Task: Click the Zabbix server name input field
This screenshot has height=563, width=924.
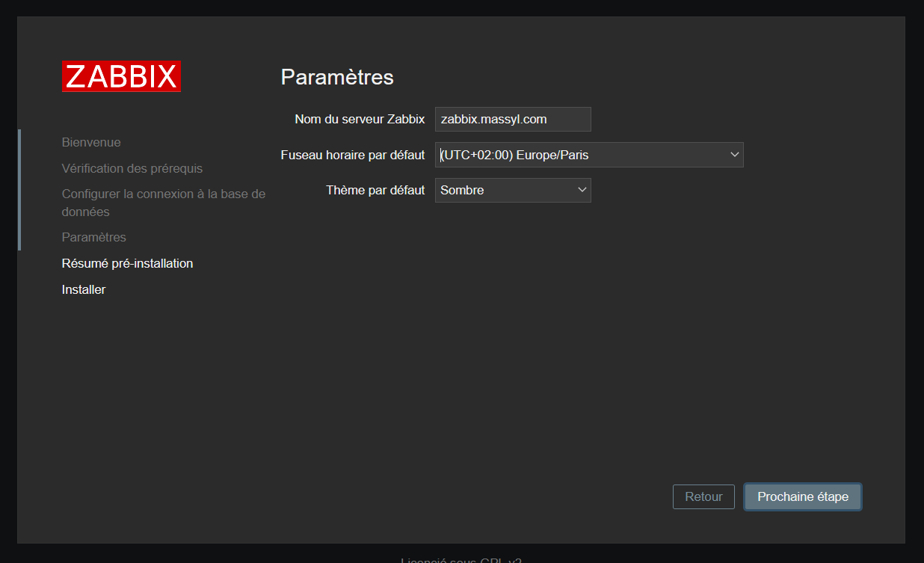Action: [x=513, y=119]
